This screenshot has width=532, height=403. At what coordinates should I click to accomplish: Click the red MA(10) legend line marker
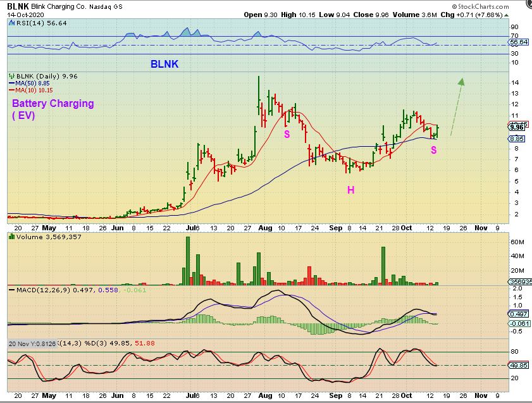12,90
